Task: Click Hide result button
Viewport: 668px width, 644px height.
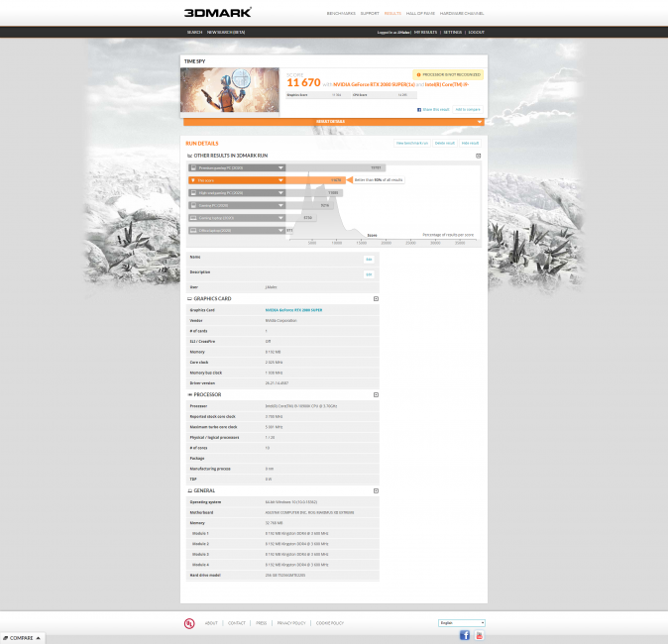Action: pos(470,143)
